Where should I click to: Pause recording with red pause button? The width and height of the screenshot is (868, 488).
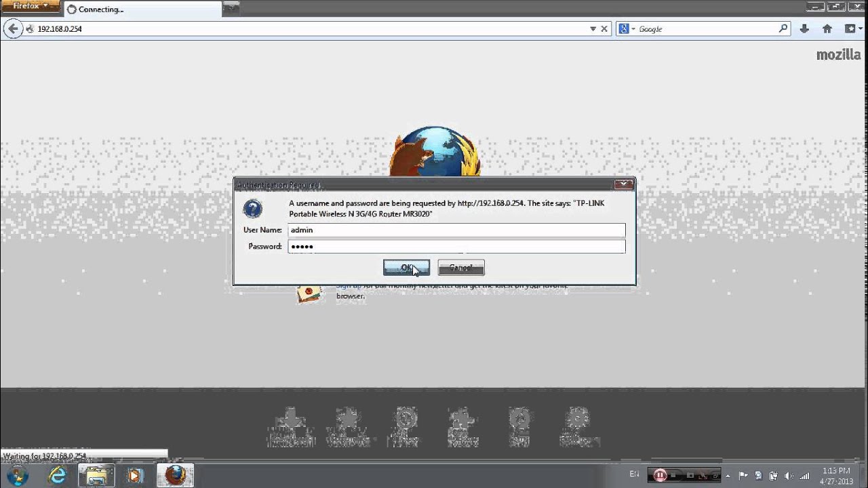pos(660,475)
